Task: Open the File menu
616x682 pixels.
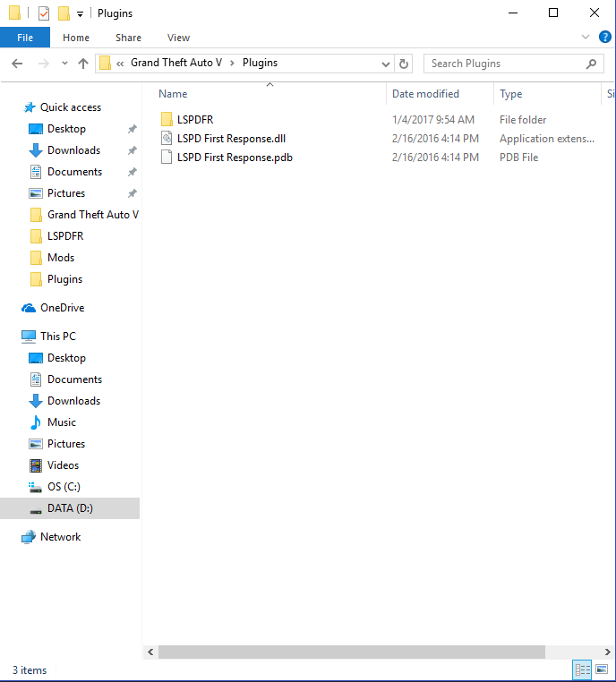Action: [25, 38]
